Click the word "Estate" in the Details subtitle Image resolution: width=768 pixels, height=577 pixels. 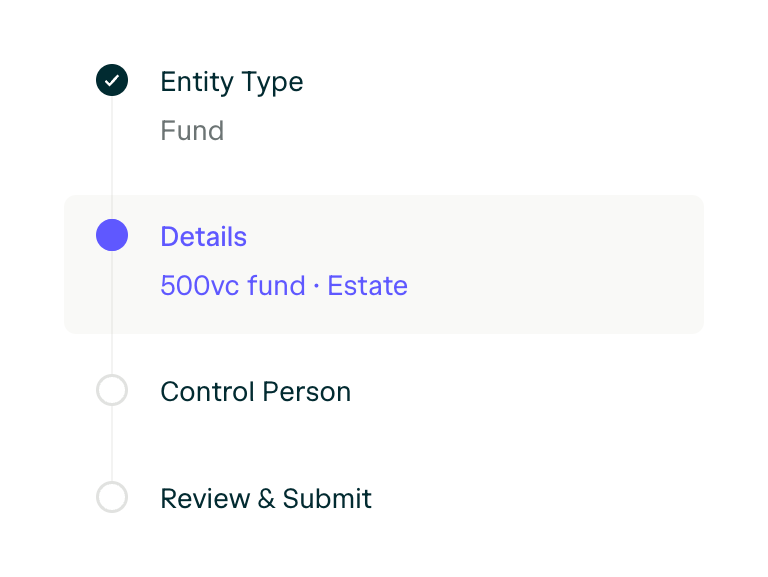367,286
